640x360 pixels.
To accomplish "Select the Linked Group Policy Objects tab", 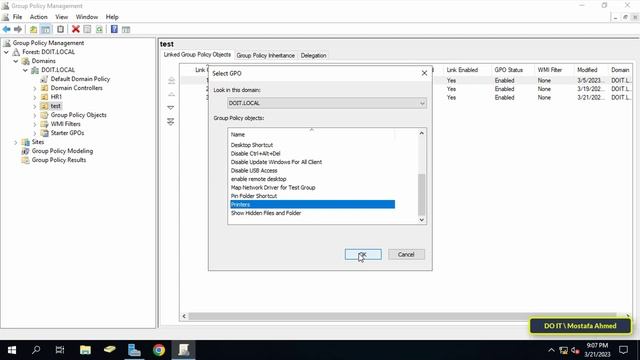I will [x=197, y=55].
